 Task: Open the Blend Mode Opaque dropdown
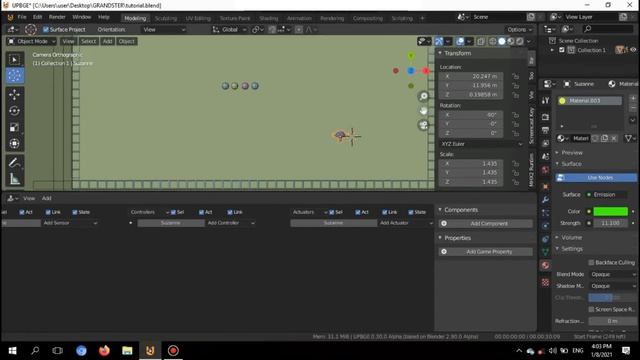[x=612, y=274]
